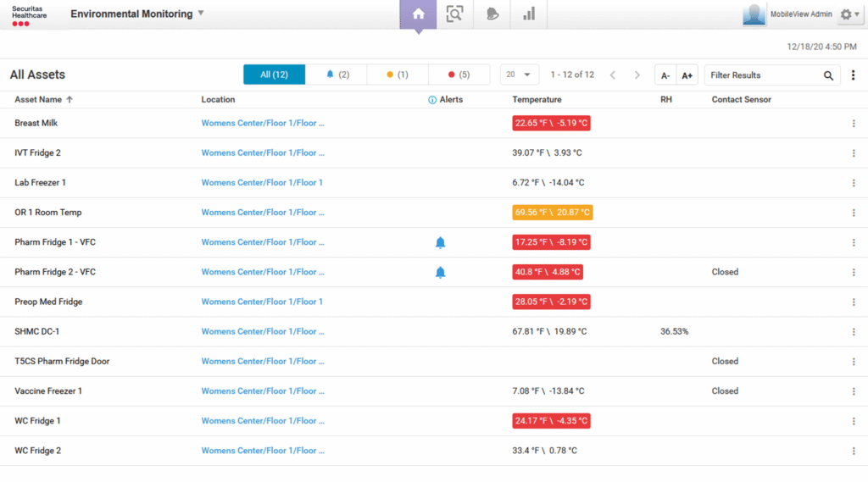Show the All (12) assets filter
Viewport: 868px width, 482px height.
click(x=274, y=75)
